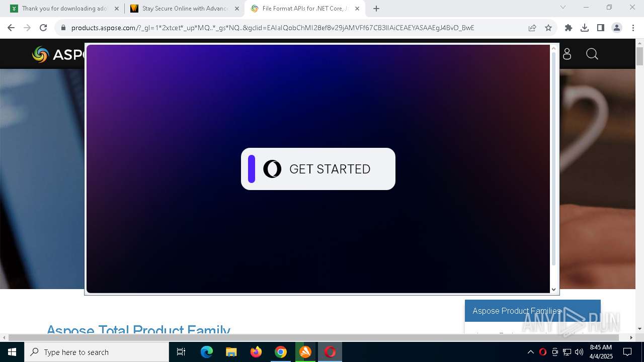This screenshot has height=362, width=644.
Task: Launch Firefox from the taskbar
Action: pyautogui.click(x=256, y=352)
